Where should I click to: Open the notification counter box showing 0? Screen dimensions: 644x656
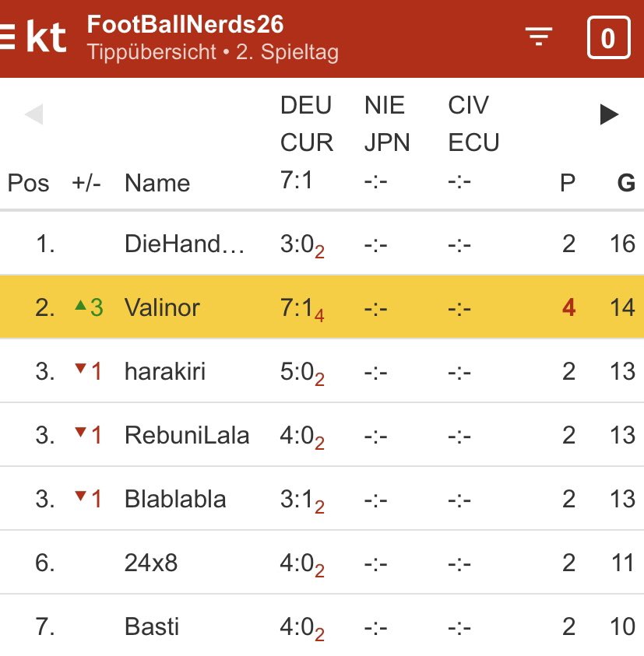point(608,37)
